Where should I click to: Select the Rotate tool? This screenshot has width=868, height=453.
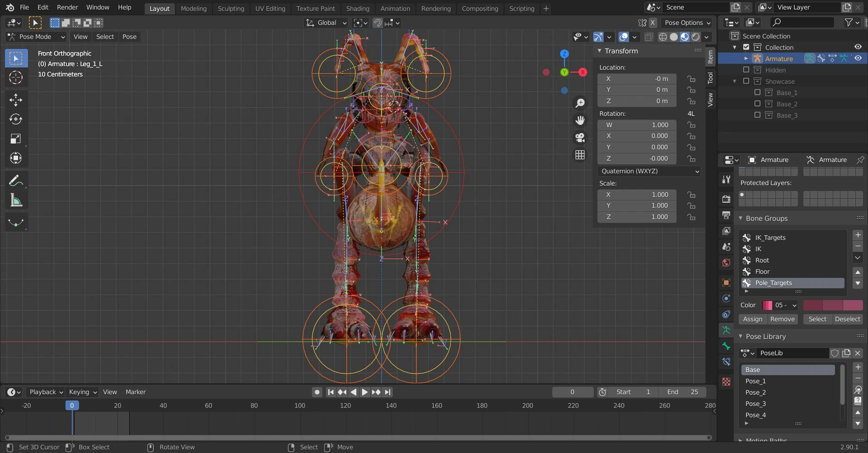(16, 119)
